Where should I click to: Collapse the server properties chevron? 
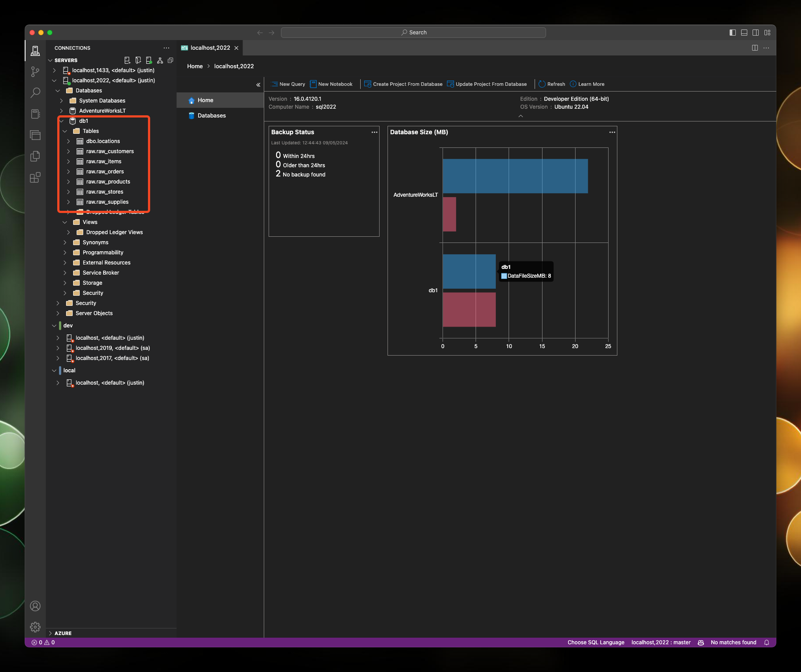click(x=520, y=116)
